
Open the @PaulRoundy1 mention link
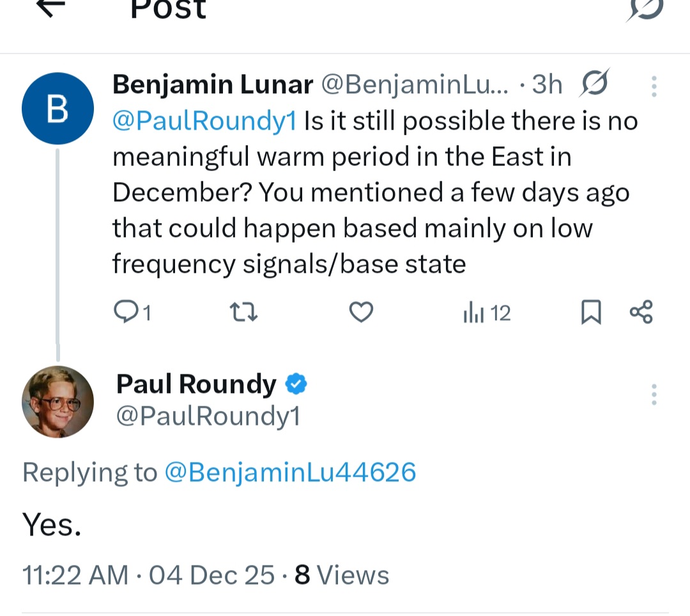coord(204,121)
